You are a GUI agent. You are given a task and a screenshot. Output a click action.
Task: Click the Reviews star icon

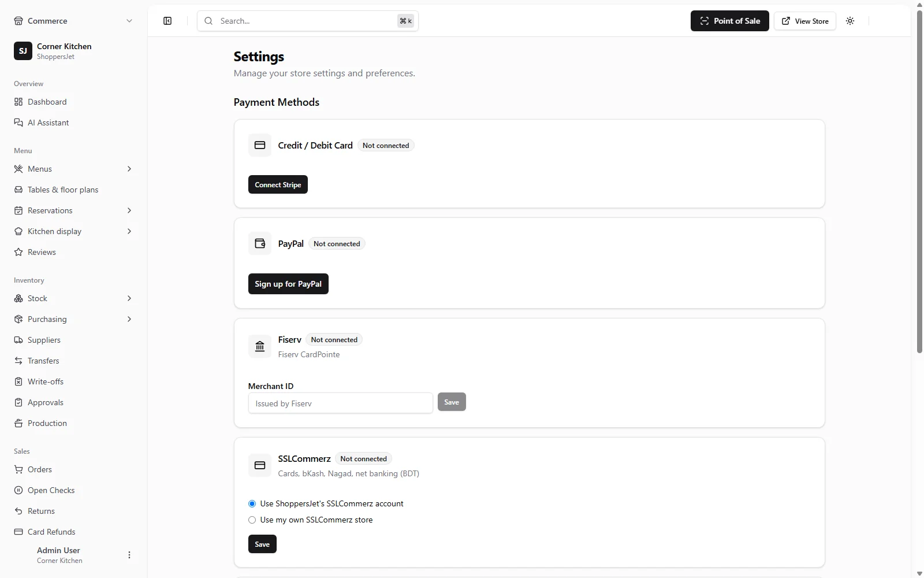[x=18, y=252]
